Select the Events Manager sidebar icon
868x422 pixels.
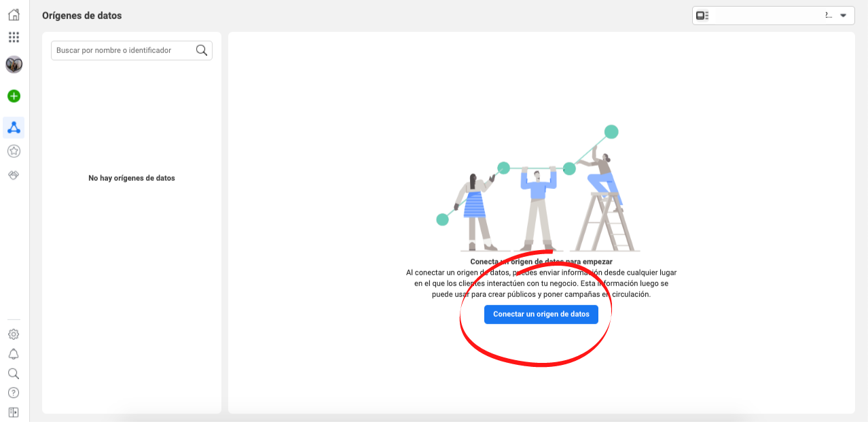[x=14, y=127]
